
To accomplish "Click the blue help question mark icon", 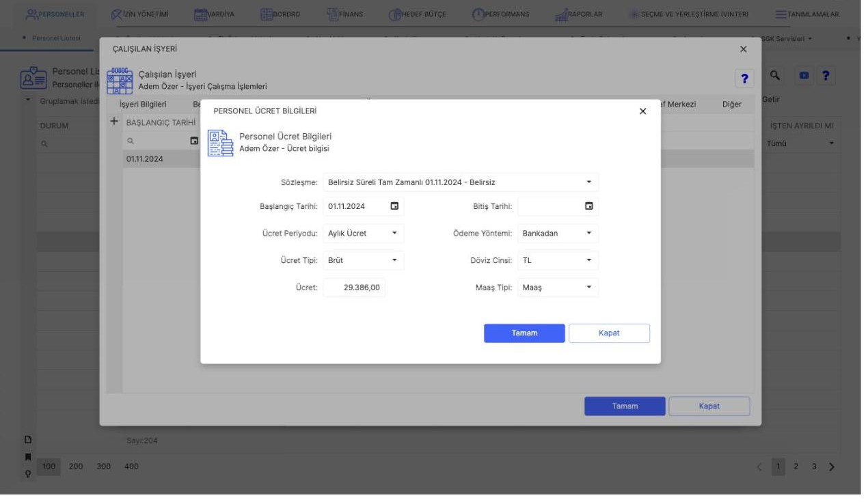I will [x=744, y=79].
